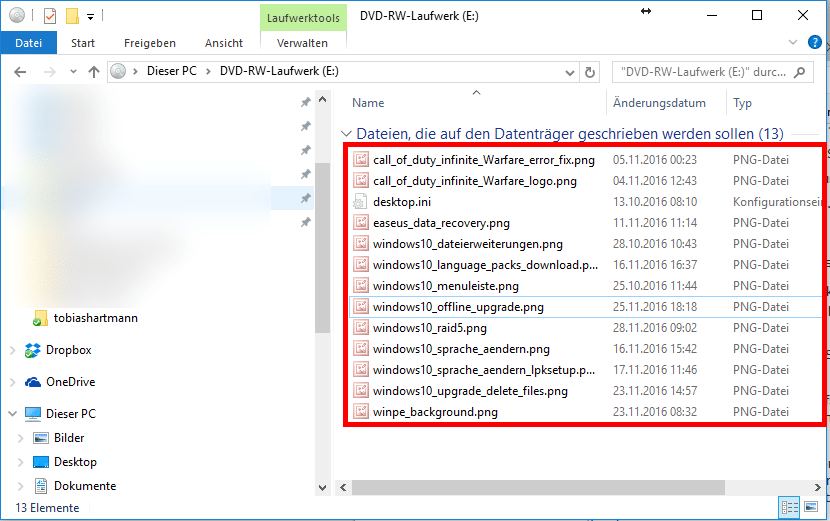830x521 pixels.
Task: Select windows10_upgrade_delete_files.png file
Action: pyautogui.click(x=470, y=391)
